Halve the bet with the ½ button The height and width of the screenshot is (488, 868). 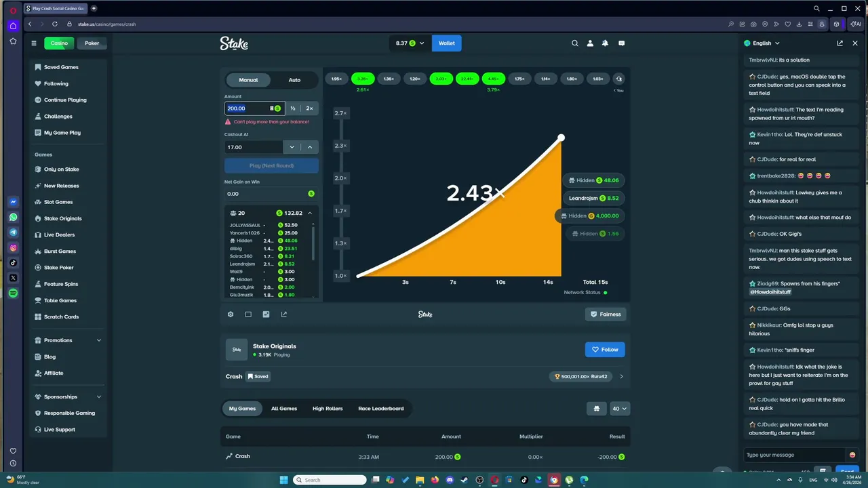click(293, 108)
